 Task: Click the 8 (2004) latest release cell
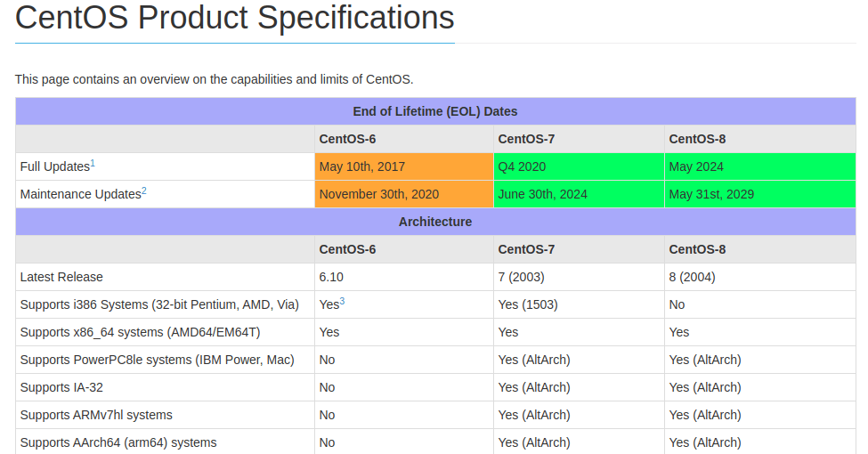click(760, 277)
